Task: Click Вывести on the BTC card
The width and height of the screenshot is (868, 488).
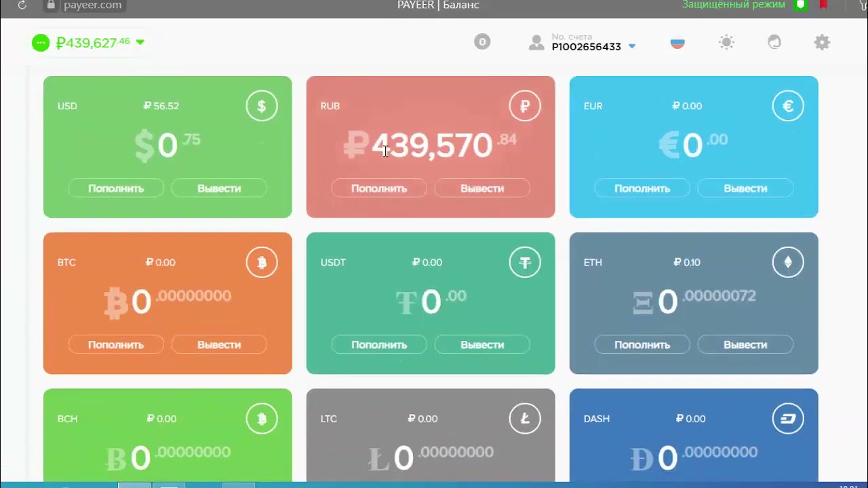Action: point(219,345)
